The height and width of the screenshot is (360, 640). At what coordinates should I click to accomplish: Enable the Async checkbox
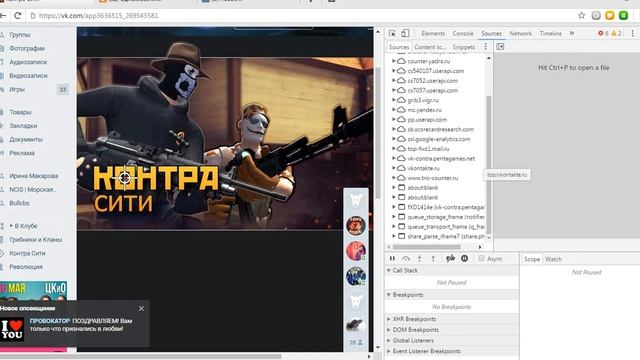(481, 258)
